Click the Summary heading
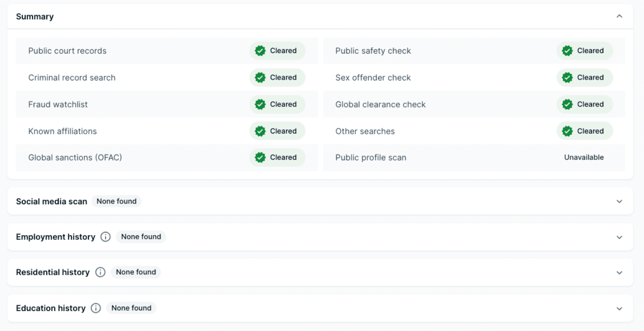The width and height of the screenshot is (644, 331). (x=35, y=16)
